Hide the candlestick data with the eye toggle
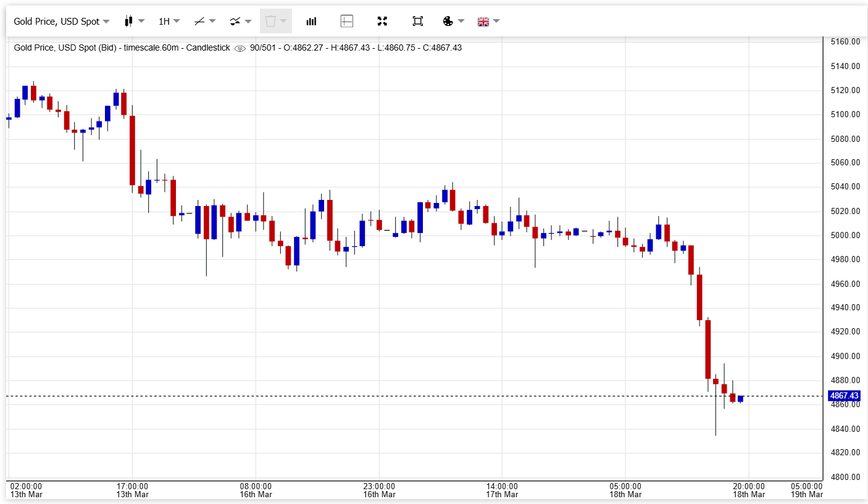This screenshot has height=504, width=868. (240, 48)
